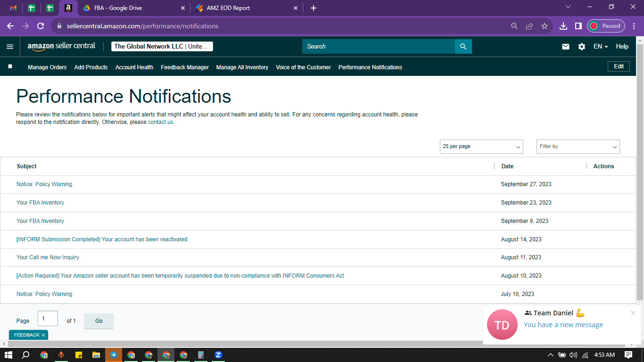Expand the Filter by dropdown
Image resolution: width=644 pixels, height=362 pixels.
click(x=578, y=147)
